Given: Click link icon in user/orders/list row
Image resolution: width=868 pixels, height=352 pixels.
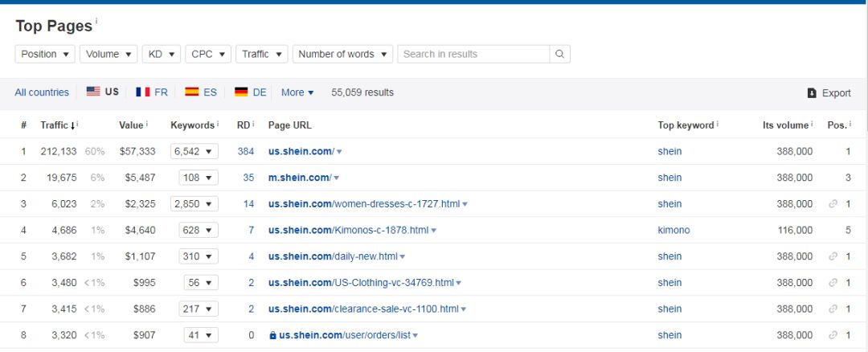Looking at the screenshot, I should click(x=833, y=335).
